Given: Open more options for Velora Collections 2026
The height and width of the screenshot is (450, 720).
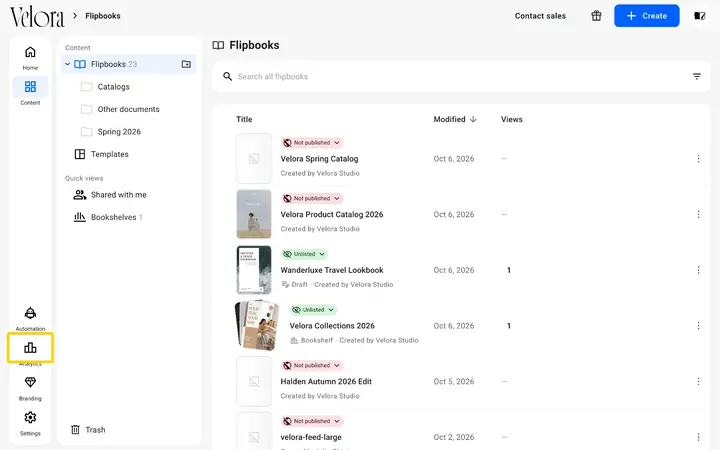Looking at the screenshot, I should point(698,326).
